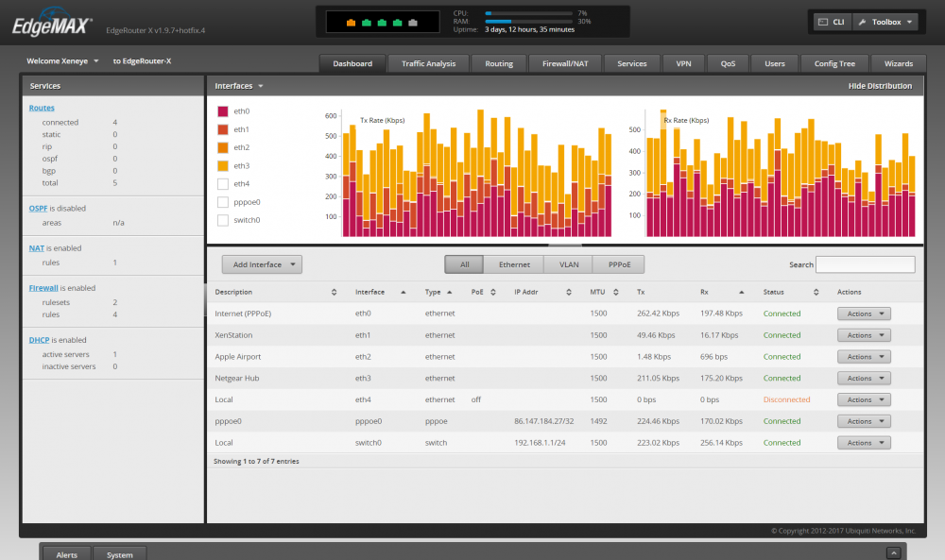Click the grey fifth port status icon
Image resolution: width=945 pixels, height=560 pixels.
413,23
